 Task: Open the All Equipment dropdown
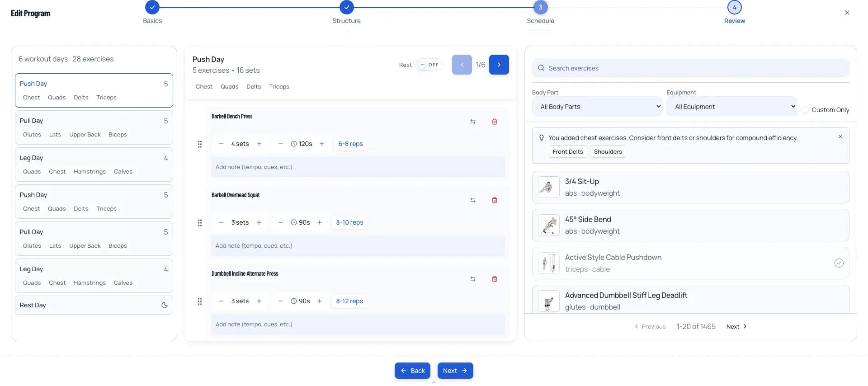click(731, 107)
